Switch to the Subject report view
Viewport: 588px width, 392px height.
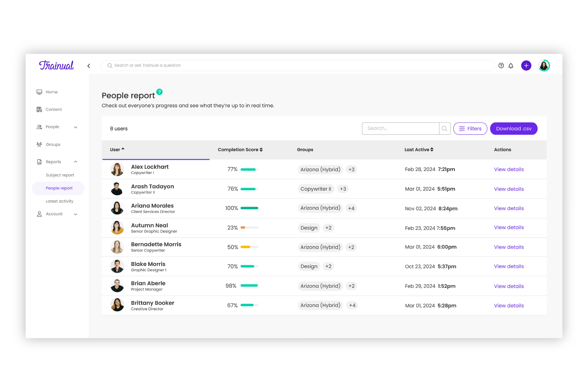pos(60,175)
